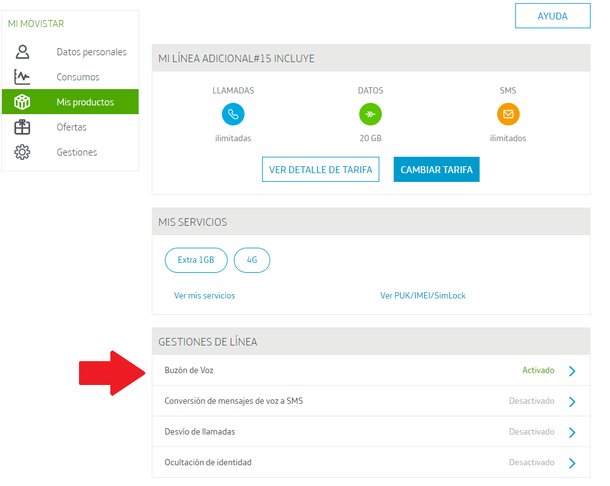
Task: Expand Desvío de llamadas chevron arrow
Action: tap(572, 433)
